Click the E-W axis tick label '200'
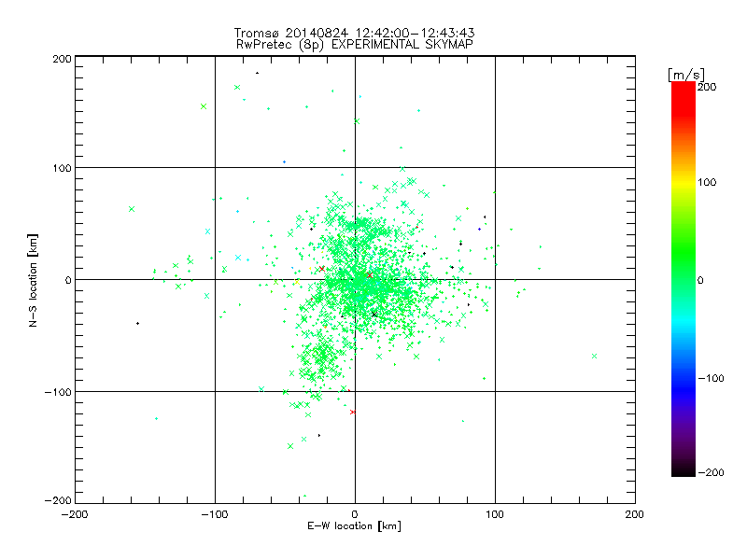The height and width of the screenshot is (560, 747). 635,514
